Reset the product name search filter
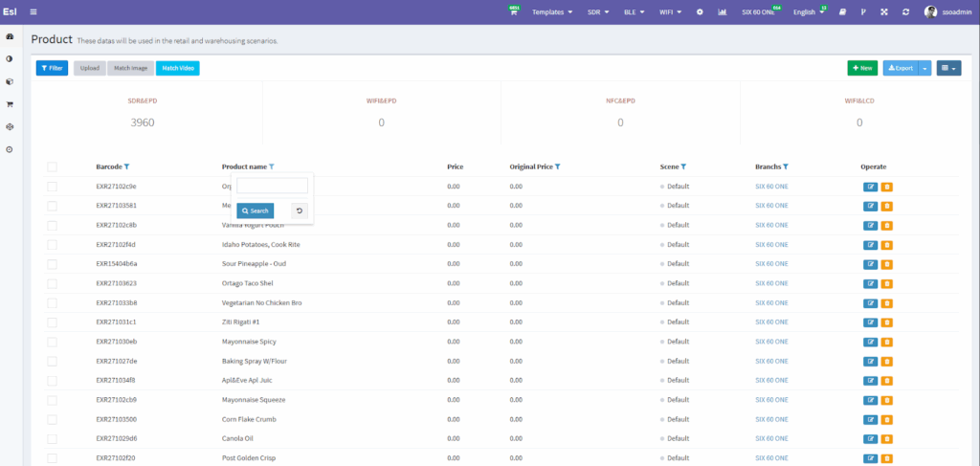The height and width of the screenshot is (466, 980). (x=300, y=211)
